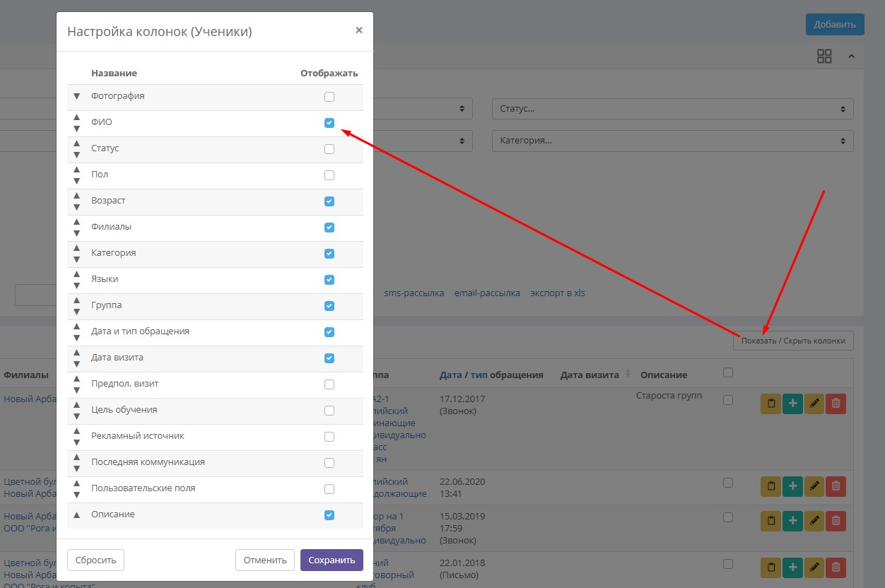Tick the checkbox in the 15.03.2019 row

coord(728,517)
